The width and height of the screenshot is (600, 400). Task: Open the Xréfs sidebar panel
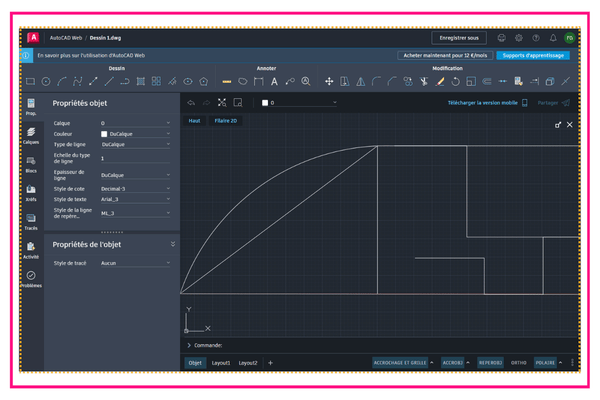[31, 193]
